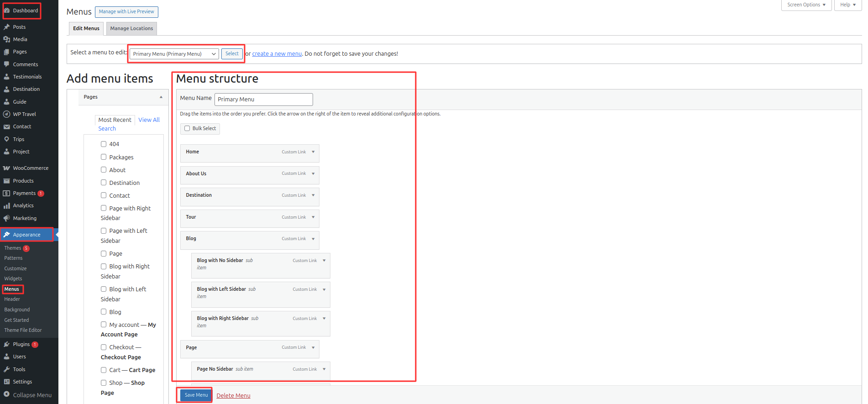
Task: Click the Guide person icon
Action: click(x=7, y=102)
